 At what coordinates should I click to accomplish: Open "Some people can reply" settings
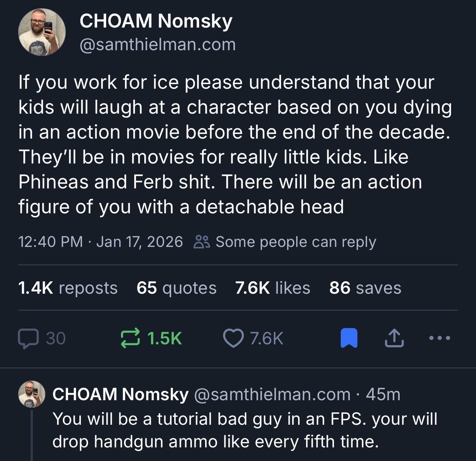tap(295, 242)
